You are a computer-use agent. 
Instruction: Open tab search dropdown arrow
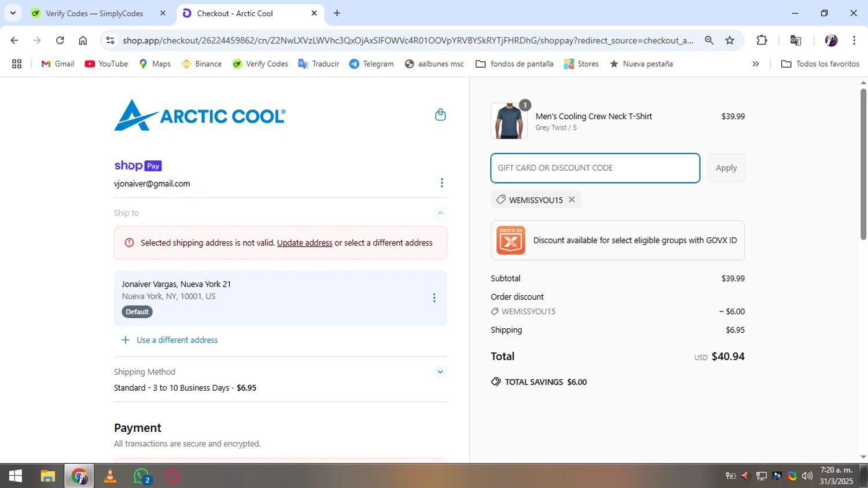pos(13,13)
